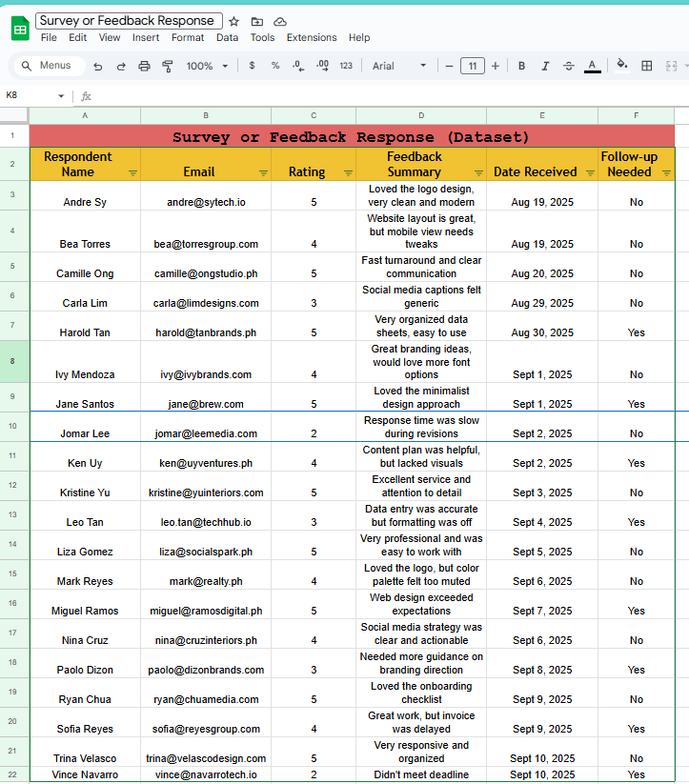The height and width of the screenshot is (784, 689).
Task: Click the cell 'Didn't meet deadline'
Action: (421, 774)
